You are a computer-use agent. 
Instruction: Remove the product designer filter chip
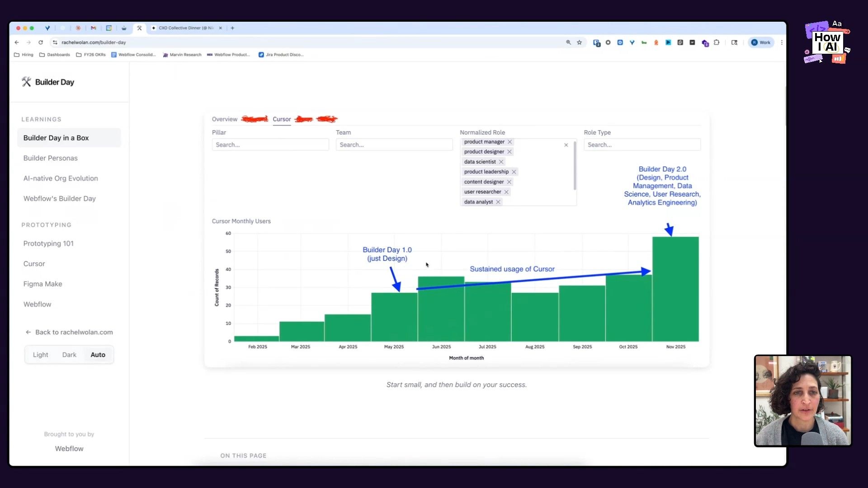pyautogui.click(x=509, y=152)
